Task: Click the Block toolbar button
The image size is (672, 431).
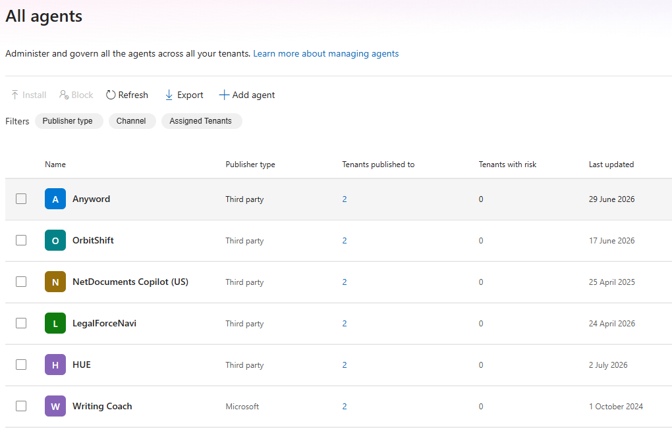Action: point(76,95)
